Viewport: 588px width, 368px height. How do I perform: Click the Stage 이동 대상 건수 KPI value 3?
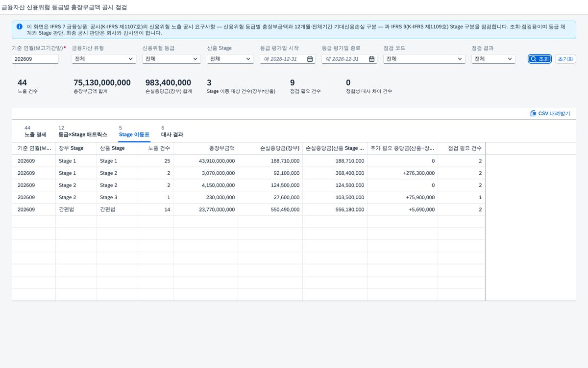[209, 82]
